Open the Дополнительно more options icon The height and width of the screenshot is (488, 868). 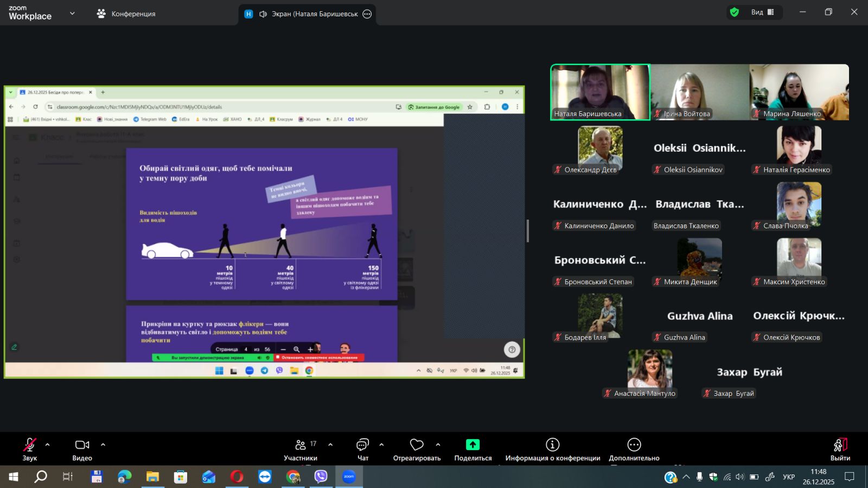[634, 445]
